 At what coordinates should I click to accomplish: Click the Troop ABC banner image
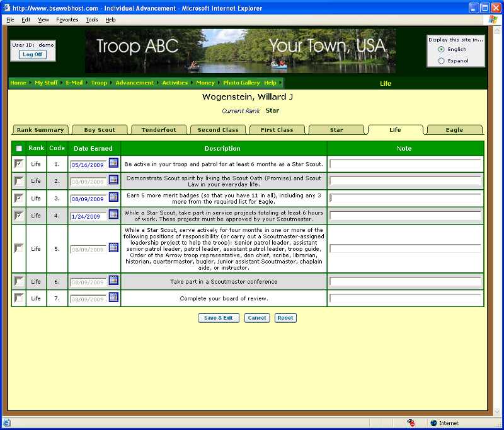point(241,51)
